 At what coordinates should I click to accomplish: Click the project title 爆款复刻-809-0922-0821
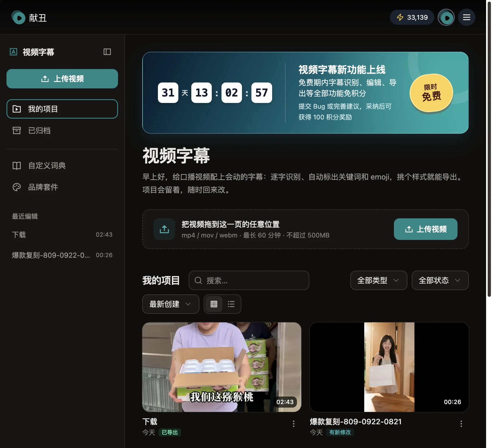pos(356,422)
